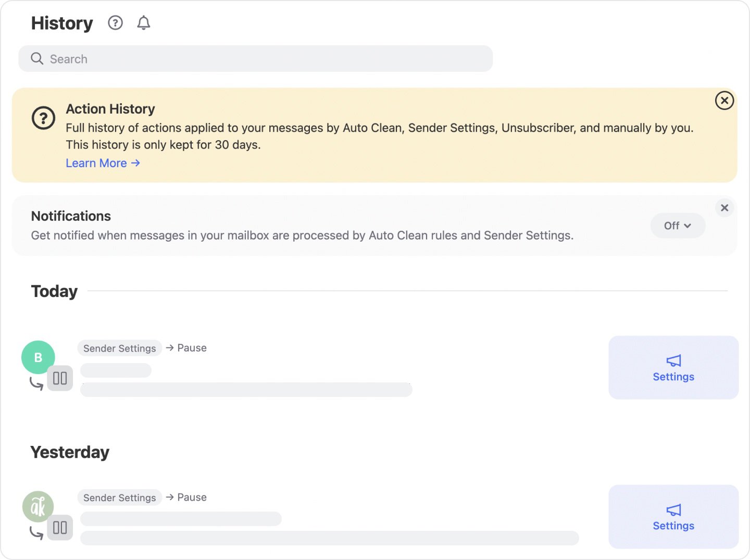Click the bell notification icon
This screenshot has height=560, width=750.
point(144,23)
